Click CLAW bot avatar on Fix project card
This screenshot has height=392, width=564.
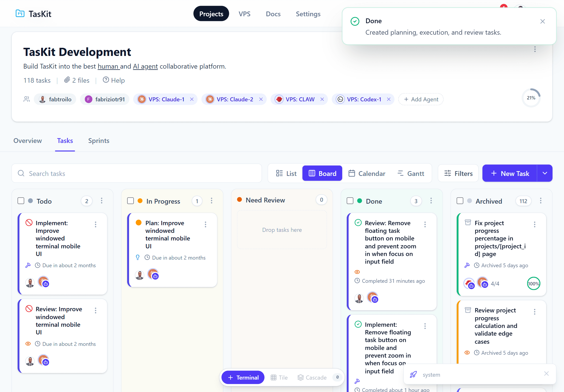(469, 283)
